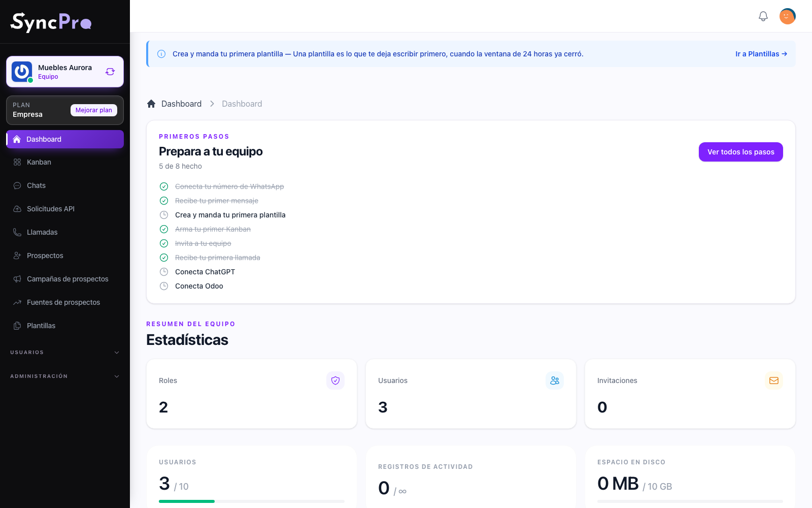The height and width of the screenshot is (508, 812).
Task: Click the Kanban grid icon in sidebar
Action: tap(17, 162)
